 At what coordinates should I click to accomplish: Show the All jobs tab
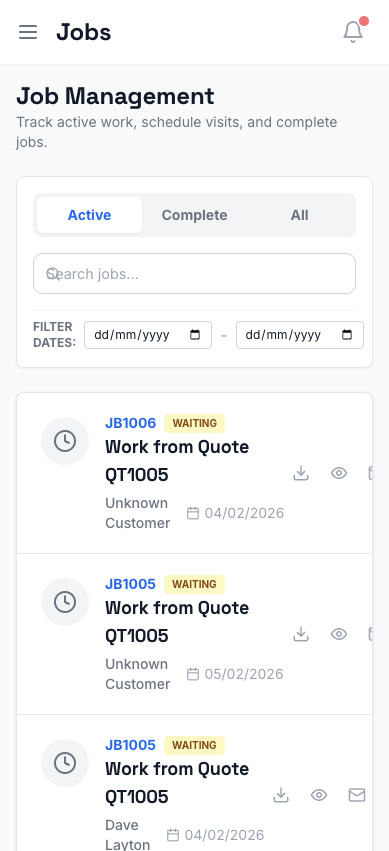[299, 215]
